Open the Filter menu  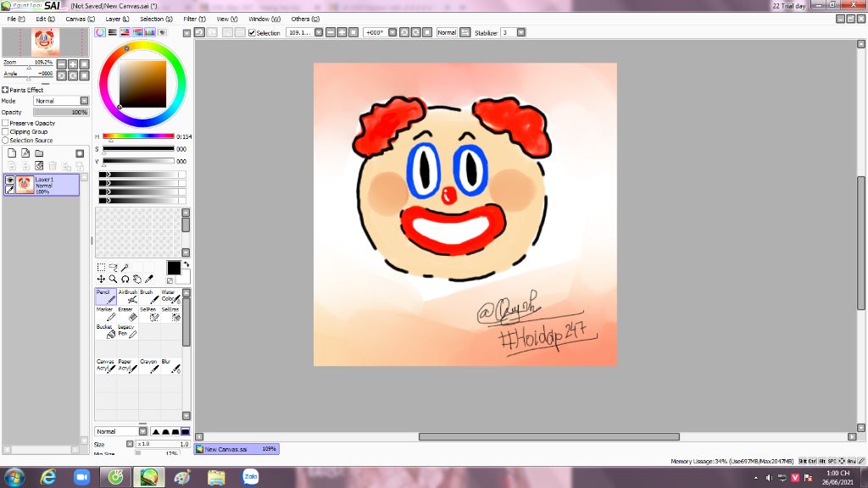tap(194, 19)
